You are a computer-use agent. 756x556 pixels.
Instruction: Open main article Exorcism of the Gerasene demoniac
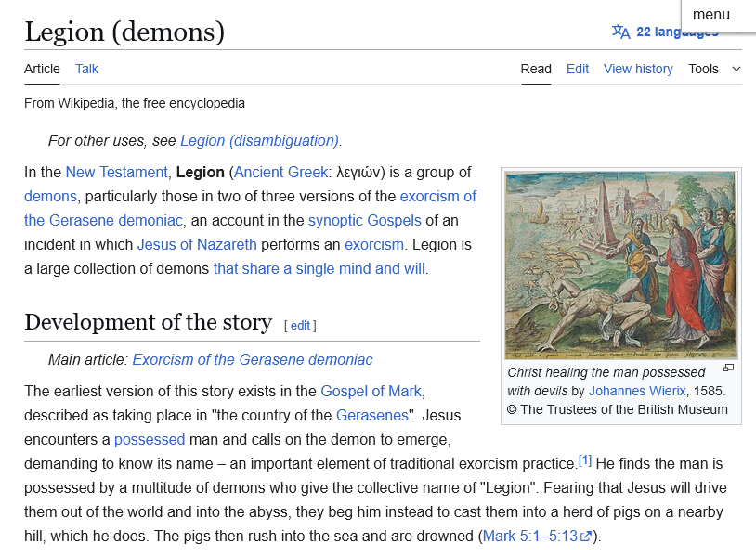(x=253, y=359)
